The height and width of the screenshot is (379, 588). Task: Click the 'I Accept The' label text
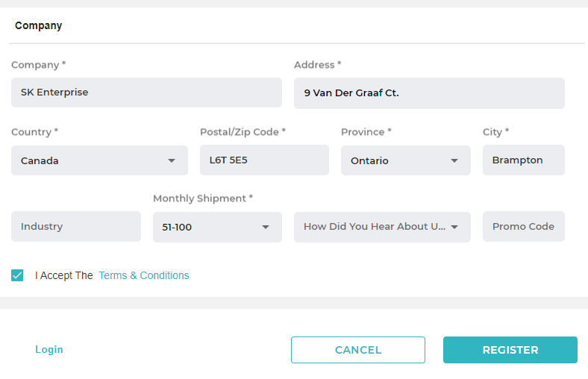coord(64,275)
